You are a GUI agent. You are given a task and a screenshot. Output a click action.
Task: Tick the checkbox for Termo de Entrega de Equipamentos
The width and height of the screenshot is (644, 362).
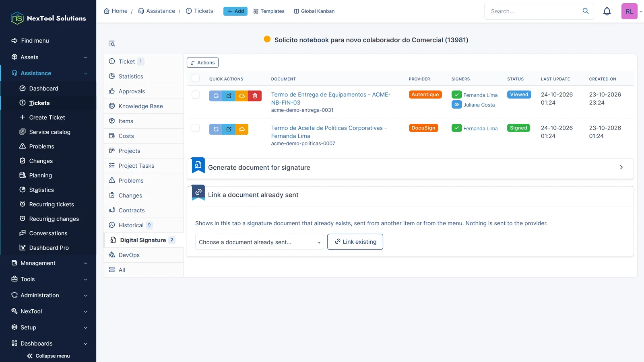coord(196,95)
